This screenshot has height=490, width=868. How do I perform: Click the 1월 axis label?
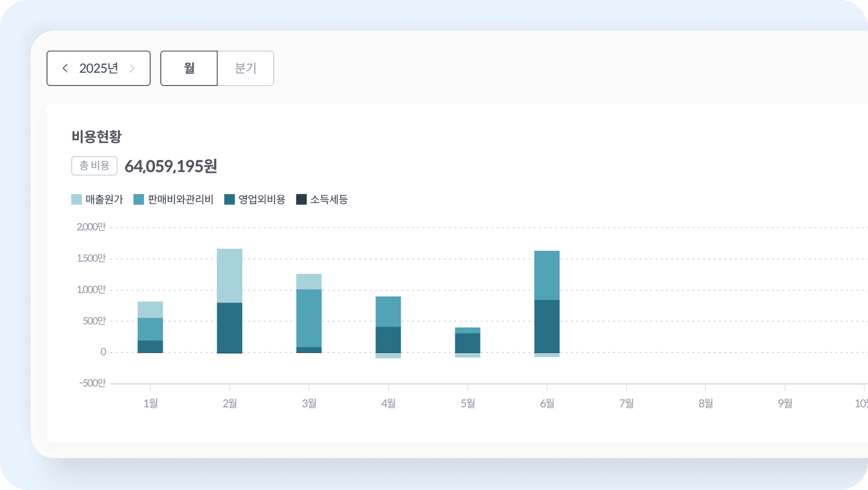click(x=151, y=403)
